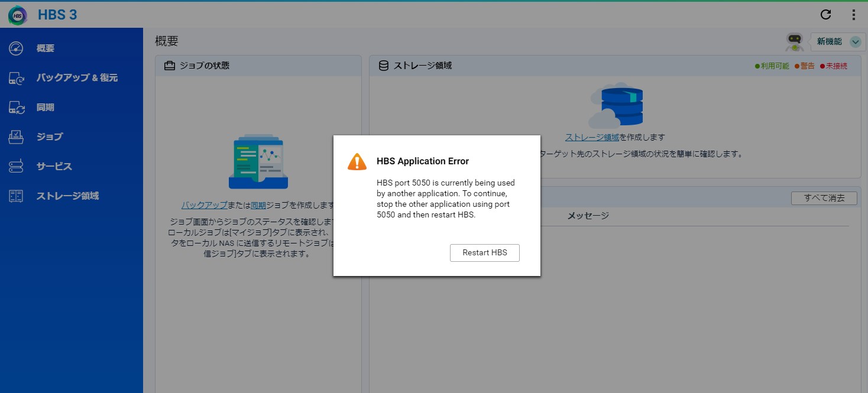Open the サービス menu item

point(72,166)
